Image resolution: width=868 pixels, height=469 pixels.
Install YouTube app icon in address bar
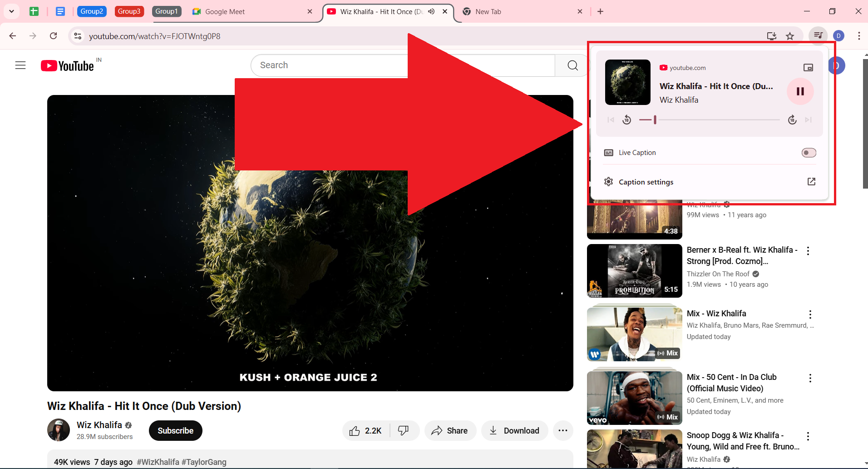771,36
